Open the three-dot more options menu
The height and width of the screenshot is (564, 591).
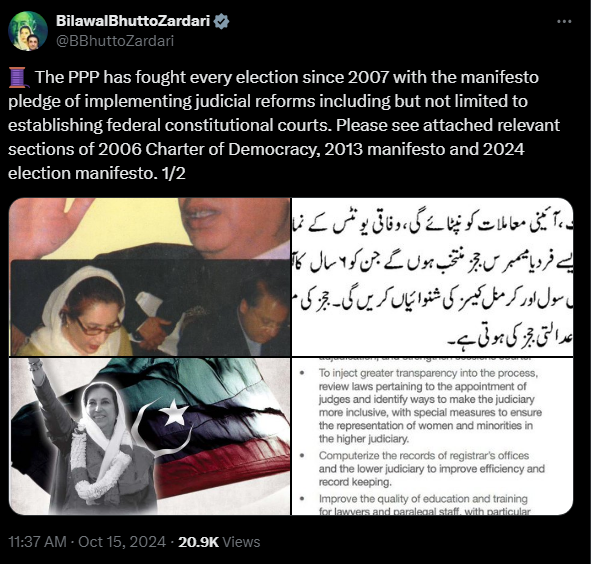click(564, 22)
